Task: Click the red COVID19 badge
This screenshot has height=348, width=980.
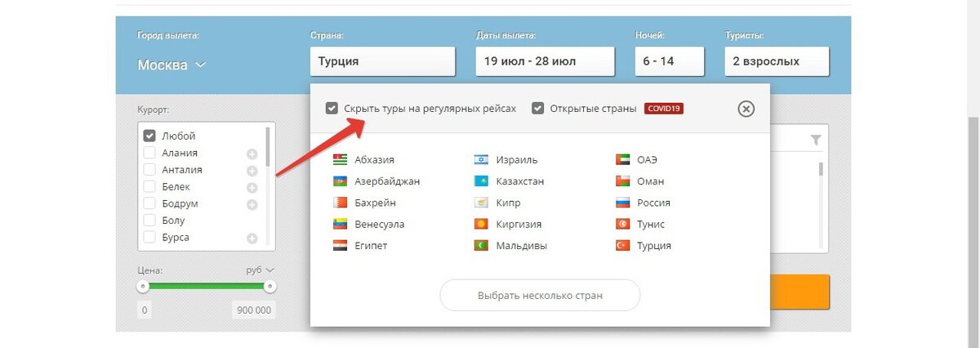Action: (663, 108)
